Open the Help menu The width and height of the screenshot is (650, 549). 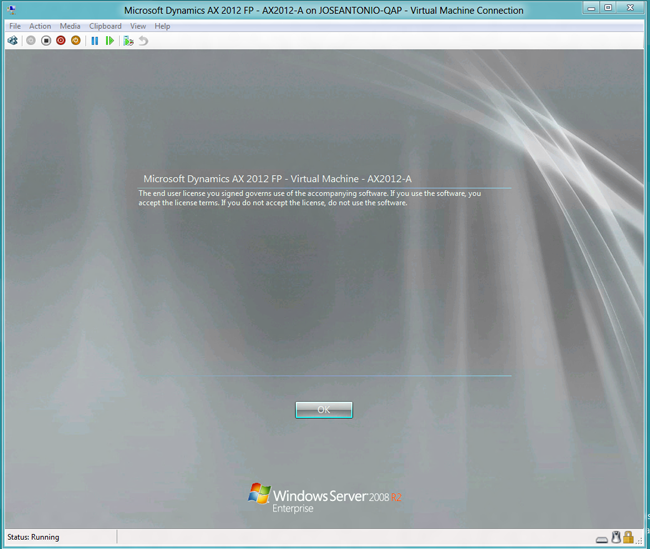tap(162, 26)
